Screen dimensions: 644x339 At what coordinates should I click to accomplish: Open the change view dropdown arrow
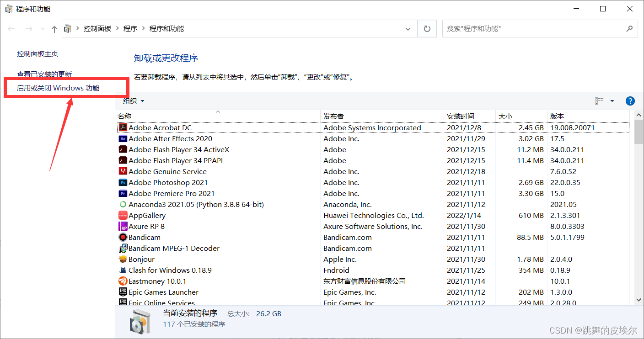coord(612,101)
